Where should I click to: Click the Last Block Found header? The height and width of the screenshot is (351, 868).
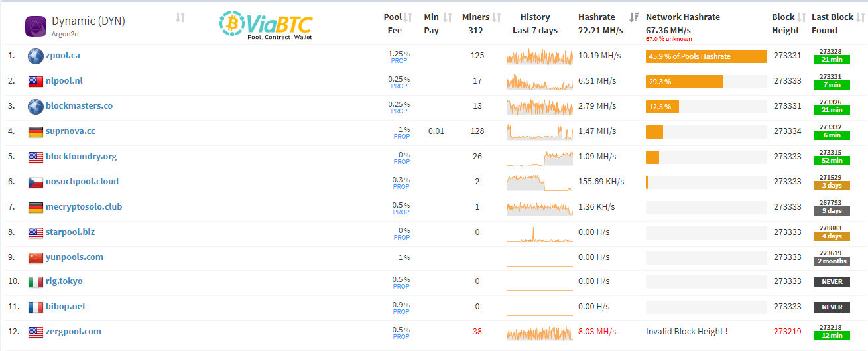(833, 24)
